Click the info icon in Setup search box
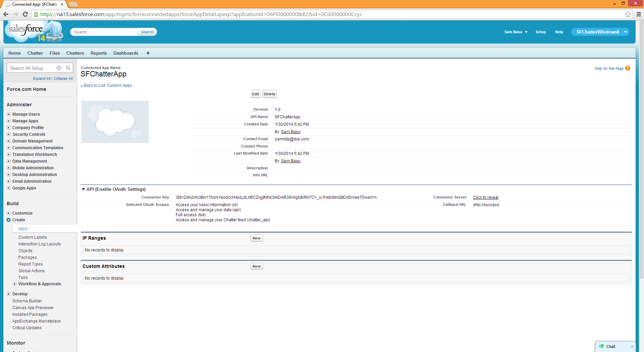The image size is (644, 352). (x=59, y=68)
